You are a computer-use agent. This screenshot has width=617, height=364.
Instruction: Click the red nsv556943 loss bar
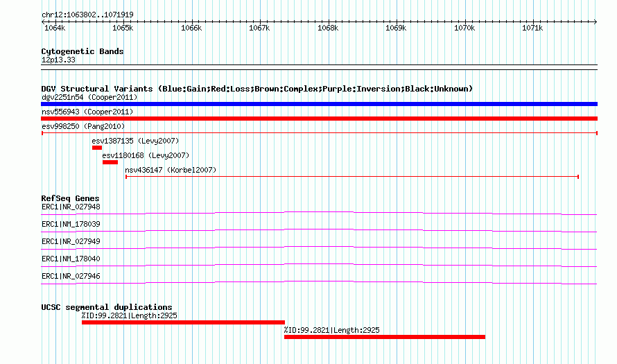click(x=319, y=119)
